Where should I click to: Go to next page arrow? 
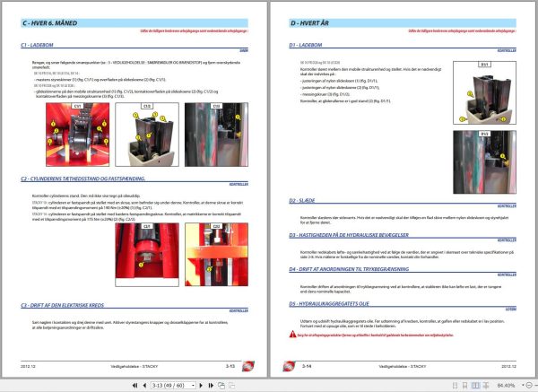click(201, 386)
